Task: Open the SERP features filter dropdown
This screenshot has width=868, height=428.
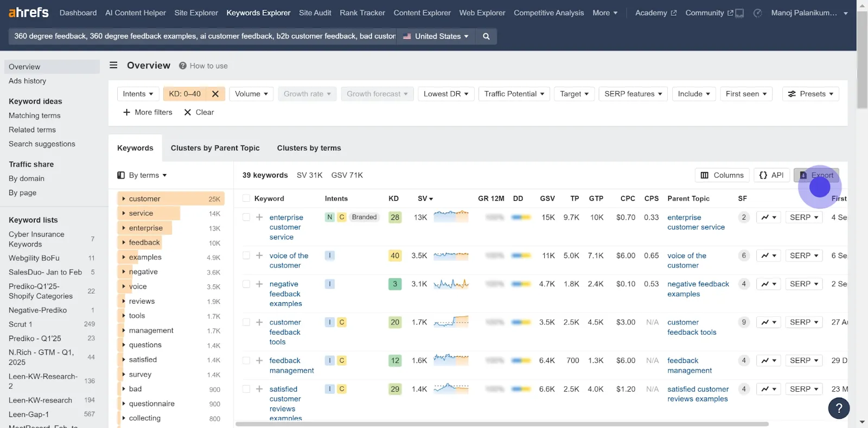Action: tap(633, 94)
